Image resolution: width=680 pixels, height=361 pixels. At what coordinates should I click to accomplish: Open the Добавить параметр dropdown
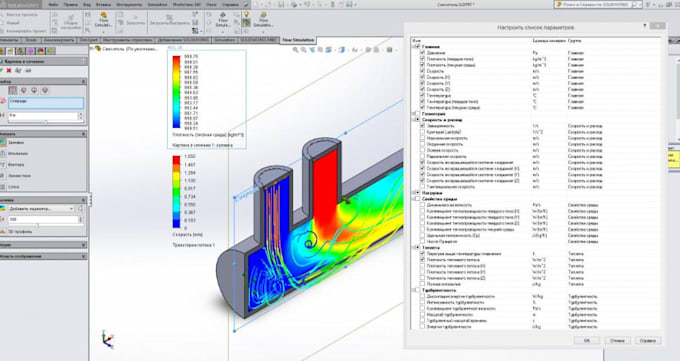41,209
